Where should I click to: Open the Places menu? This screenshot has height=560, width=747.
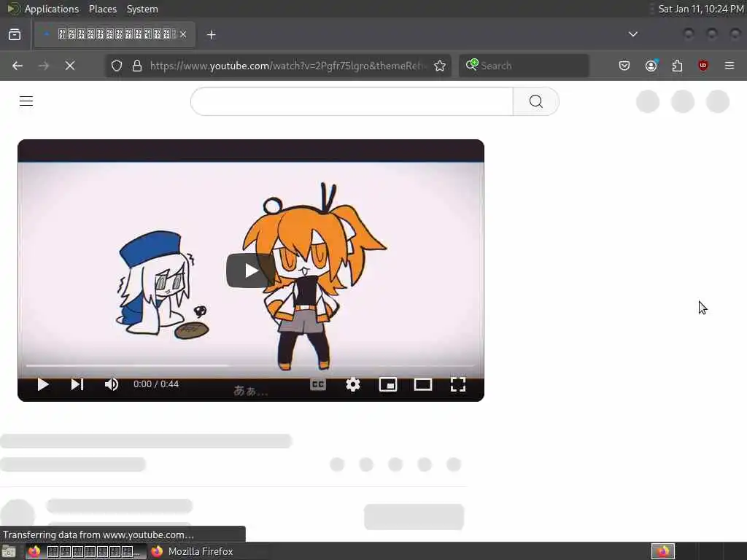(103, 9)
